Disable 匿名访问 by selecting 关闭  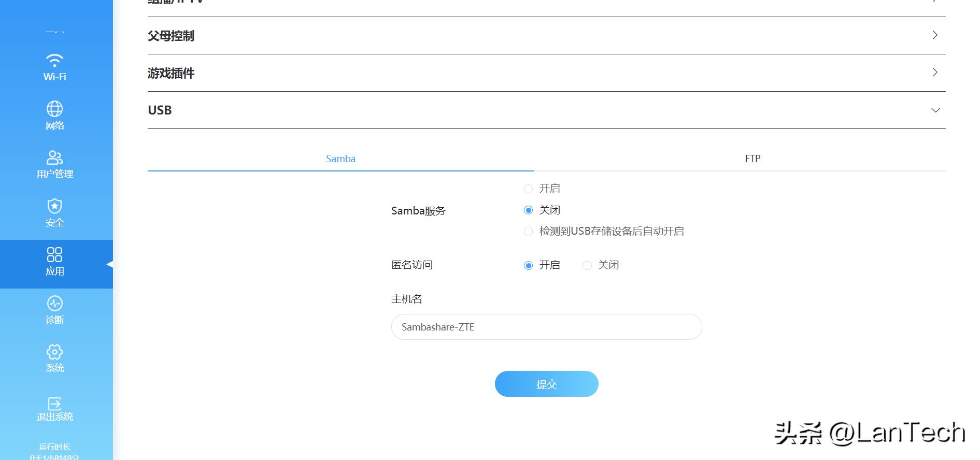(x=587, y=266)
